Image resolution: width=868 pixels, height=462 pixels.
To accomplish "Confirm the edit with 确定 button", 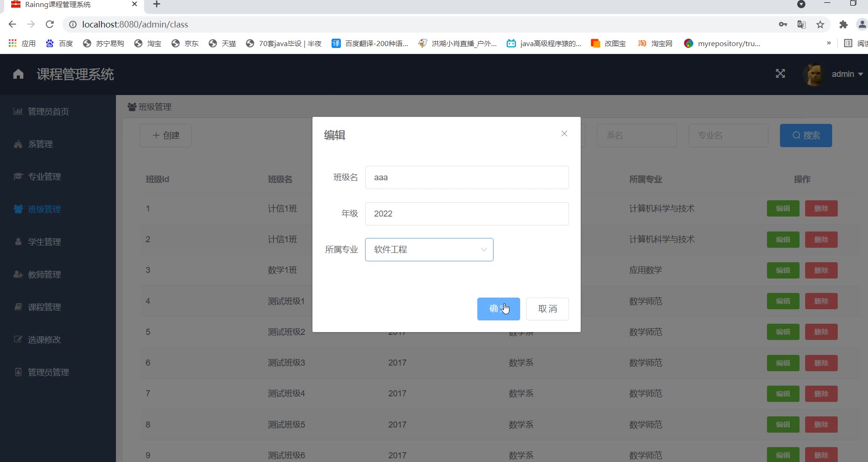I will coord(498,309).
